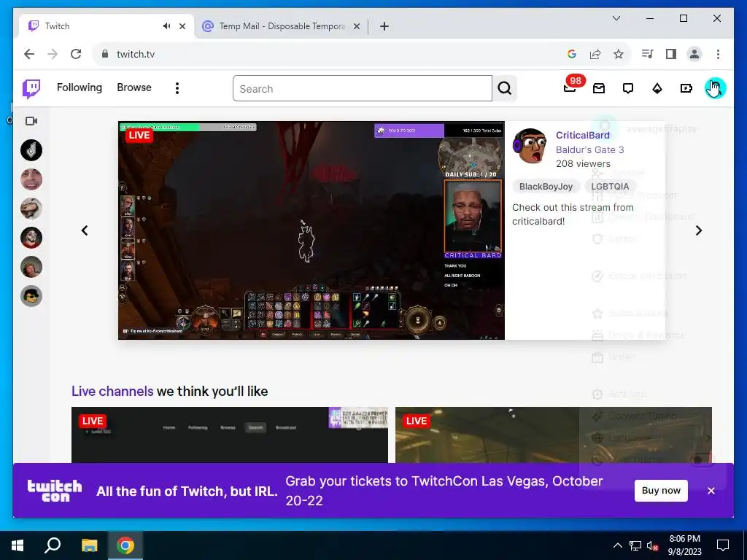
Task: Show hidden system tray icons
Action: (617, 545)
